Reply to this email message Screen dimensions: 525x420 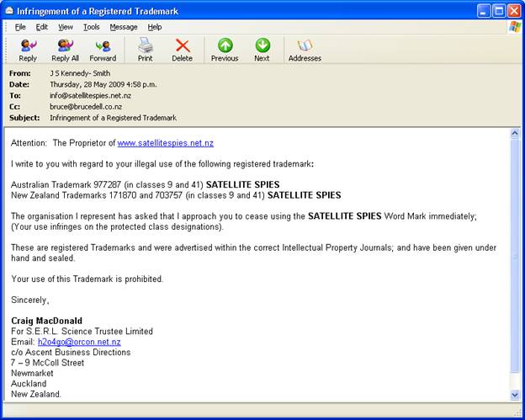(28, 51)
